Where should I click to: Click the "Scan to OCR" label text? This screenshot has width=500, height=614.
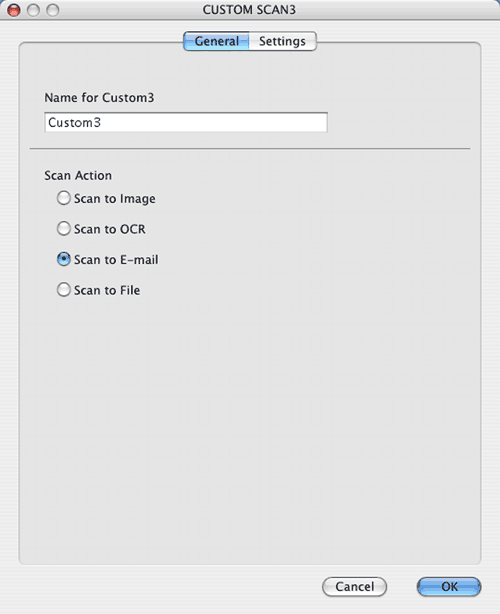(x=110, y=229)
